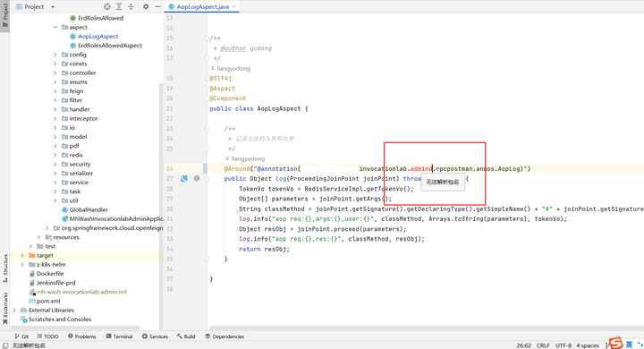Expand the feign folder
The height and width of the screenshot is (349, 644).
pyautogui.click(x=55, y=91)
